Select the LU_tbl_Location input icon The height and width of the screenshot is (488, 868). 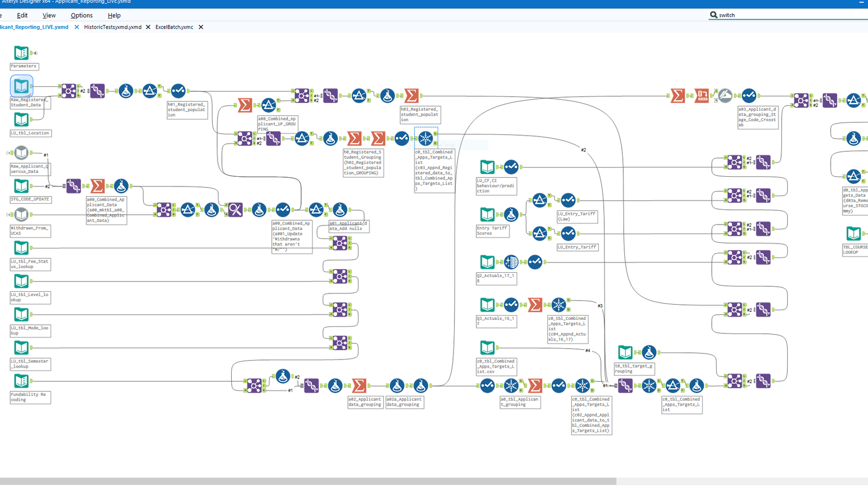click(x=21, y=119)
